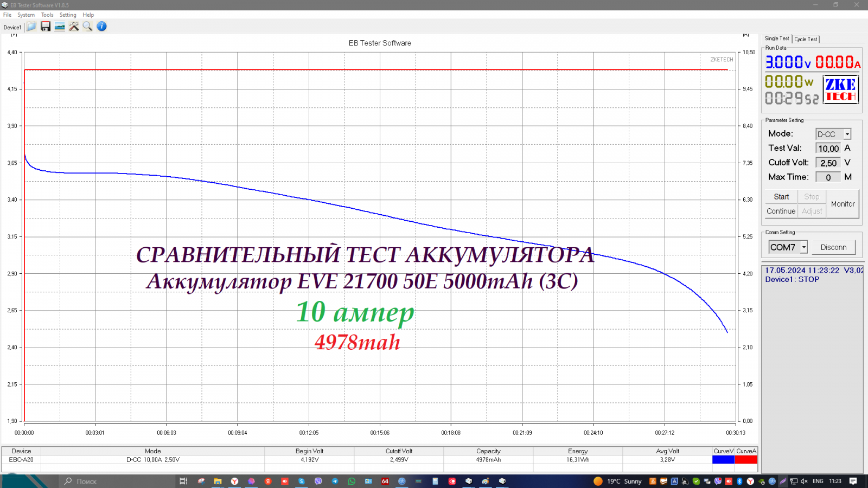Switch to the Cycle Test tab
868x488 pixels.
coord(806,39)
